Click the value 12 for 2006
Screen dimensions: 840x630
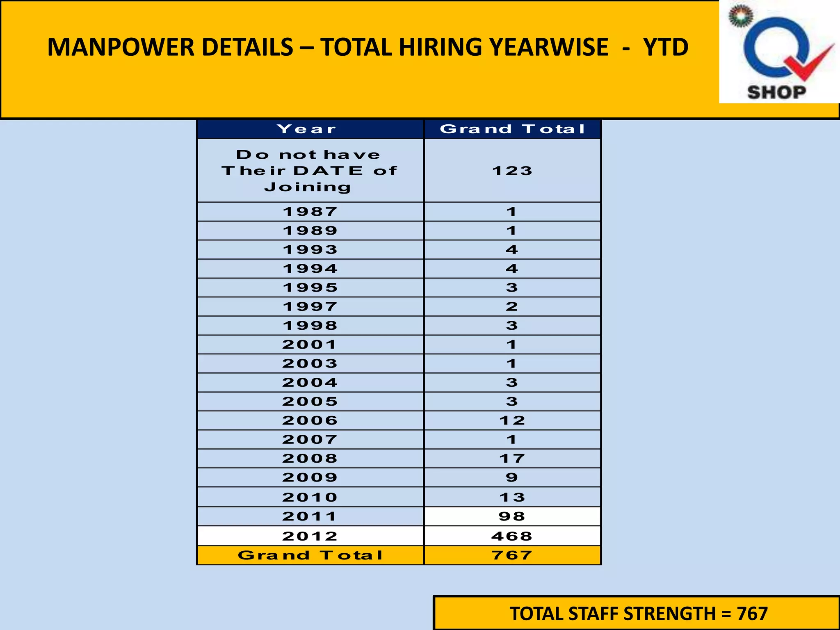point(512,420)
